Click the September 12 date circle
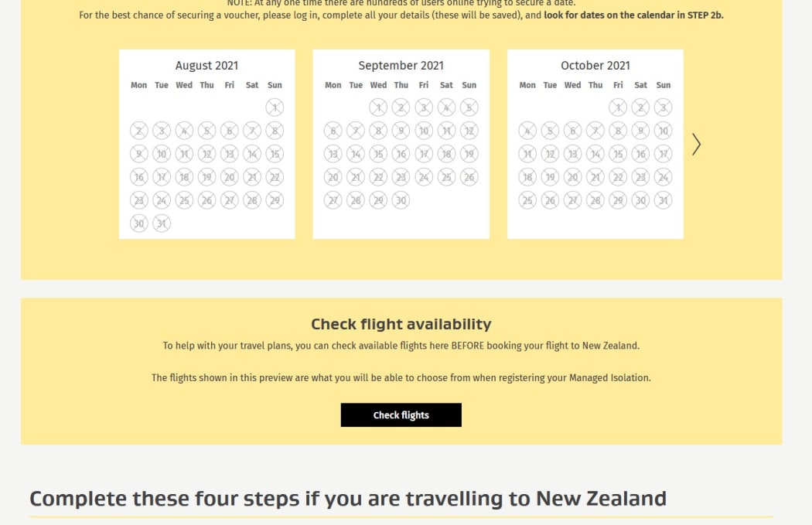Viewport: 812px width, 525px height. pos(469,131)
